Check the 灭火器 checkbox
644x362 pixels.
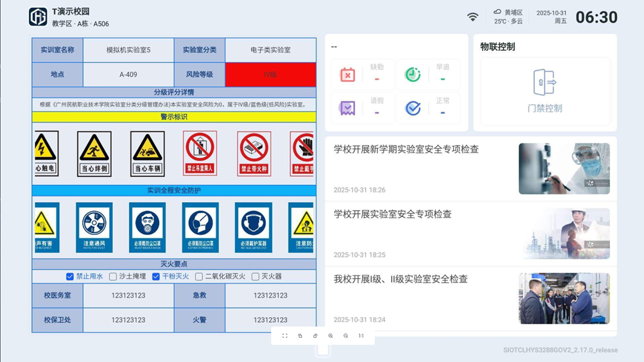(255, 277)
